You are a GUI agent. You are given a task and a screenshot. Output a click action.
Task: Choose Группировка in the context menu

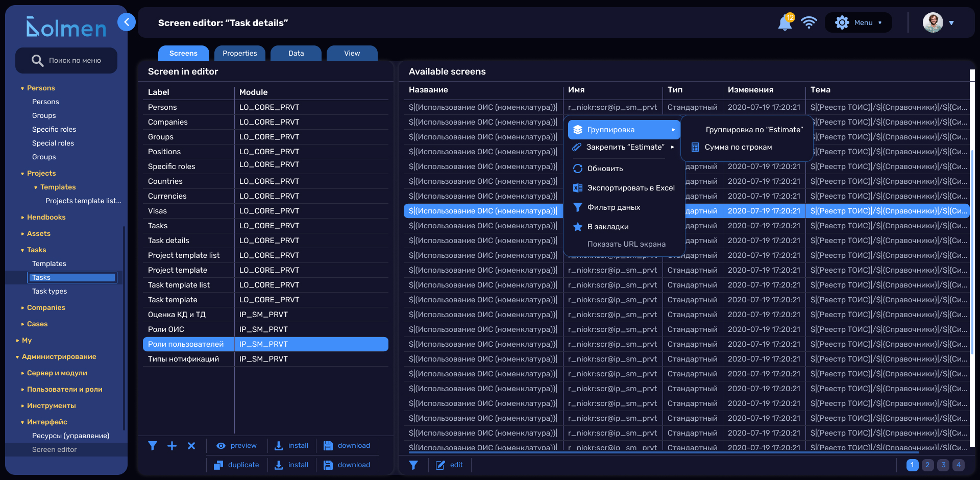(x=624, y=130)
